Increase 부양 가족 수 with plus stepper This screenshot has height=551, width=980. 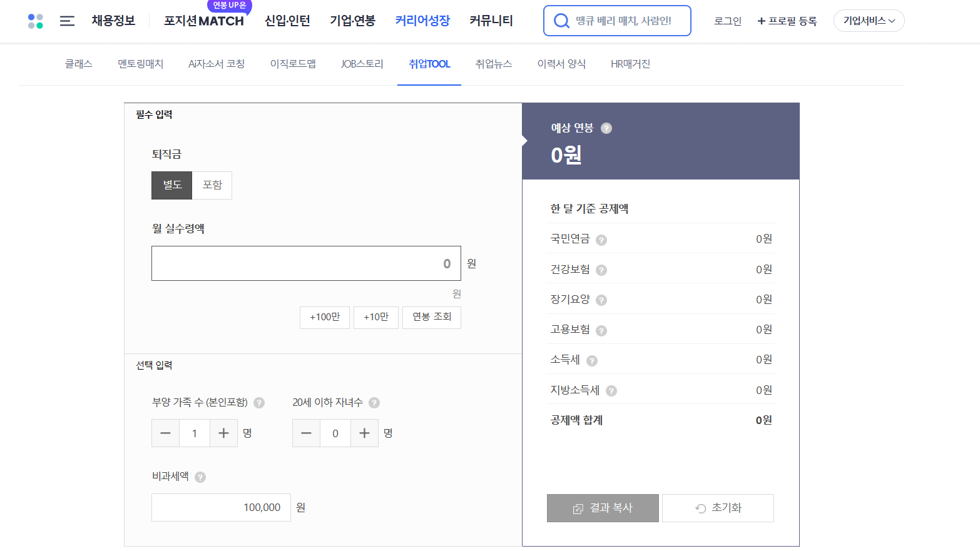point(223,433)
